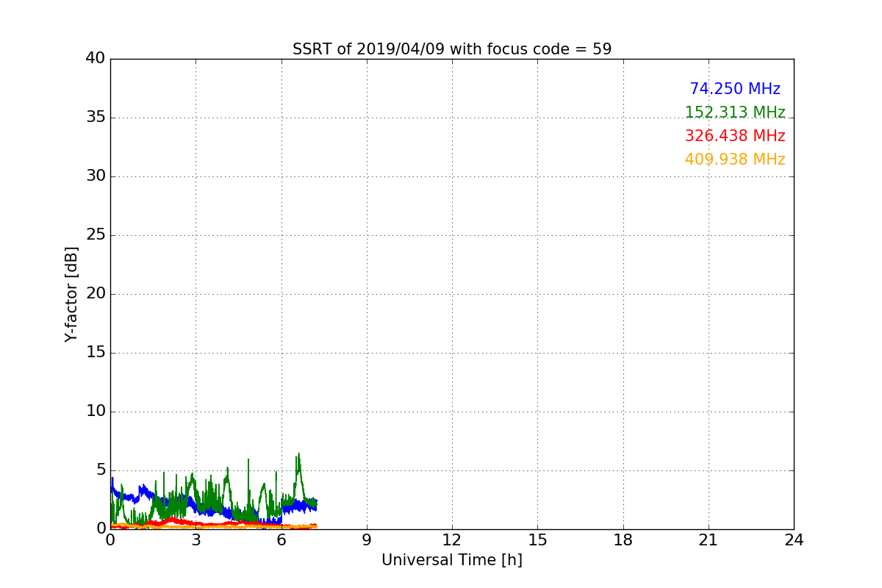
Task: Select the 326.438 MHz legend label
Action: coord(735,136)
